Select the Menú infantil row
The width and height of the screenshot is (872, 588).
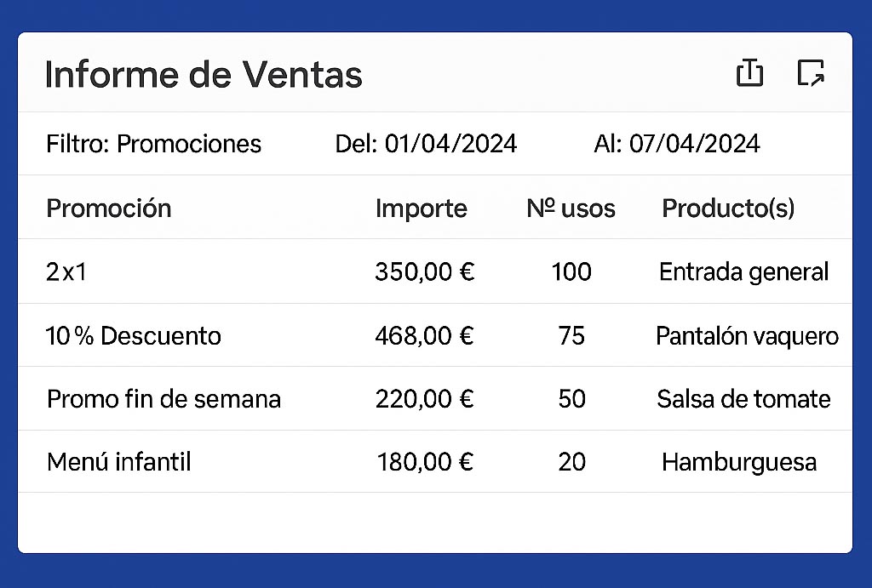(x=435, y=461)
